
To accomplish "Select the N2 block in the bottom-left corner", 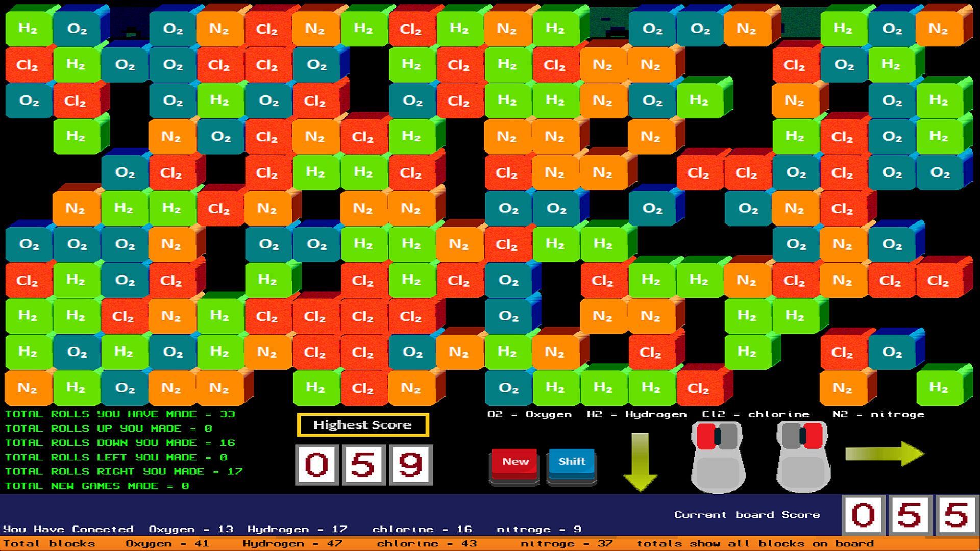I will [28, 388].
